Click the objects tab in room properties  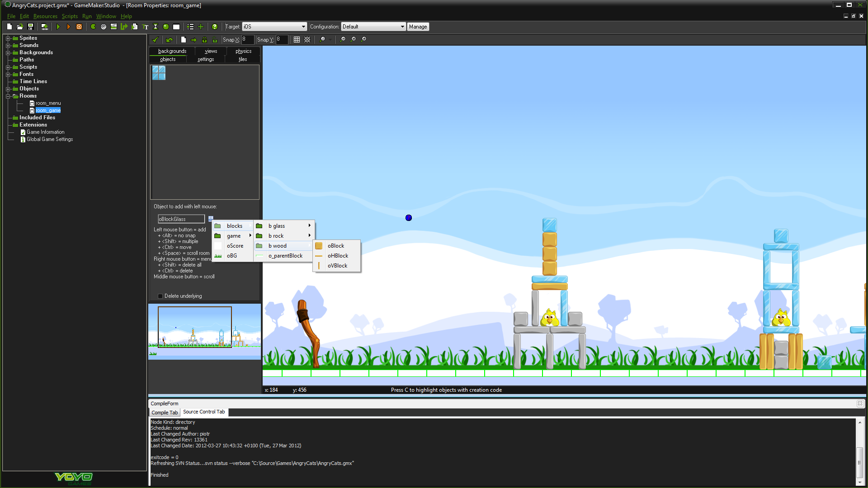pyautogui.click(x=168, y=59)
